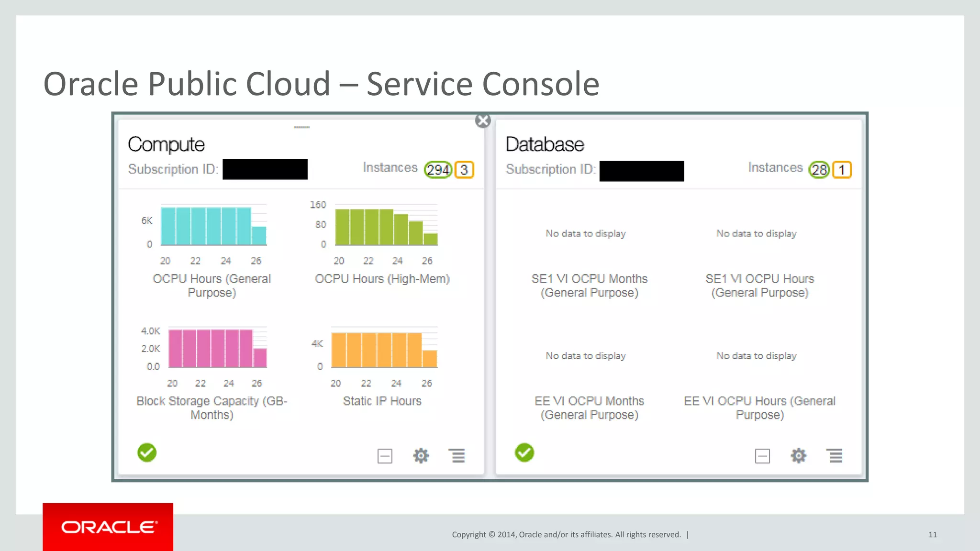This screenshot has width=980, height=551.
Task: Click the OCPU Hours (General Purpose) label
Action: [x=212, y=286]
